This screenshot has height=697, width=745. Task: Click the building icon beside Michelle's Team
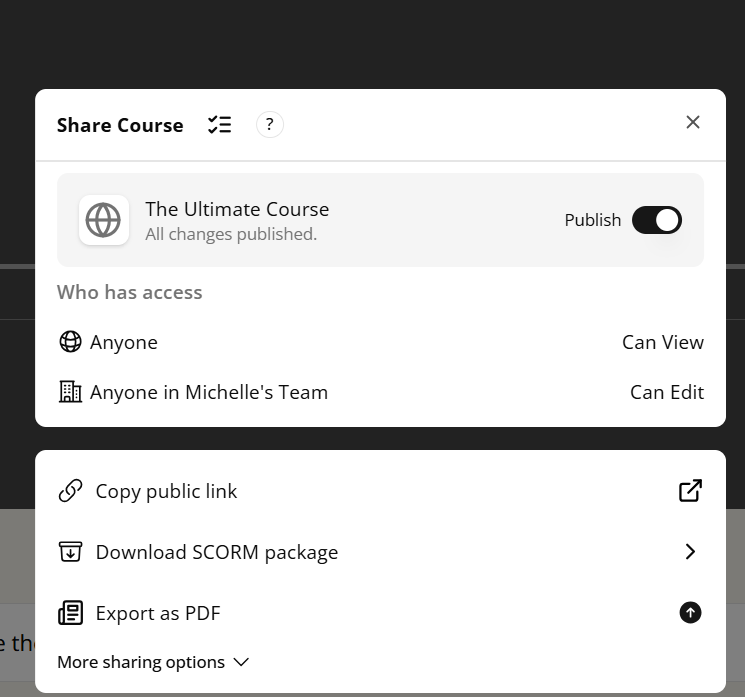(x=70, y=392)
